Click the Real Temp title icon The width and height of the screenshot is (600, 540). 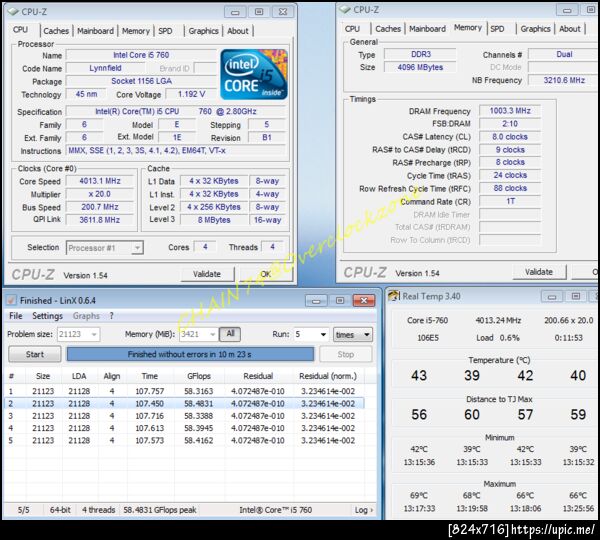(x=394, y=296)
